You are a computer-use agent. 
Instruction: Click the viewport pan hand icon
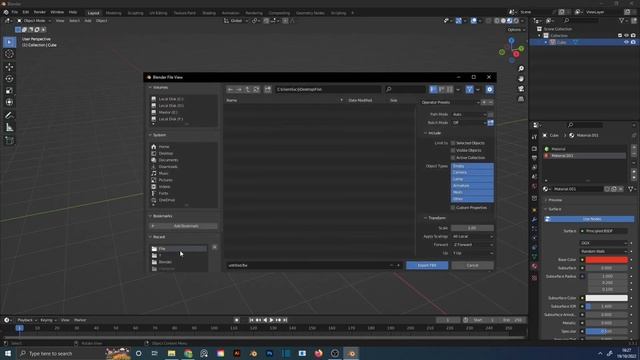521,79
